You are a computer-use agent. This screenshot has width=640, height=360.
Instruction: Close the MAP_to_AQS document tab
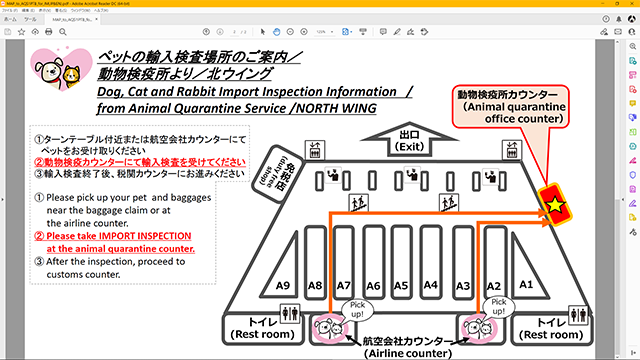[x=96, y=19]
